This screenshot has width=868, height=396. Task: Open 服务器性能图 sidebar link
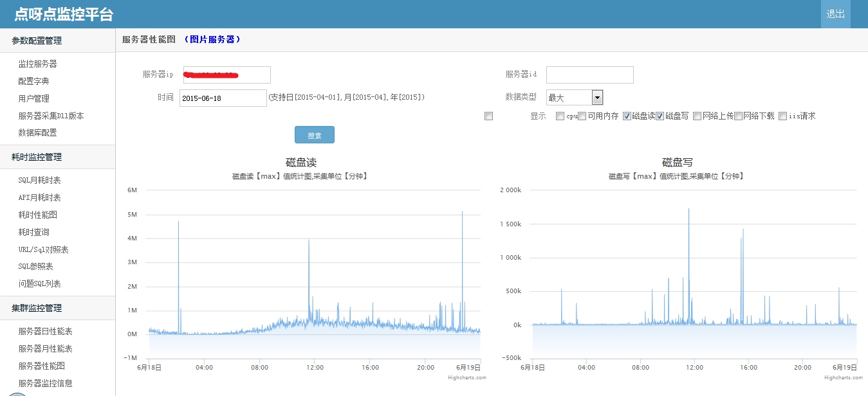41,366
